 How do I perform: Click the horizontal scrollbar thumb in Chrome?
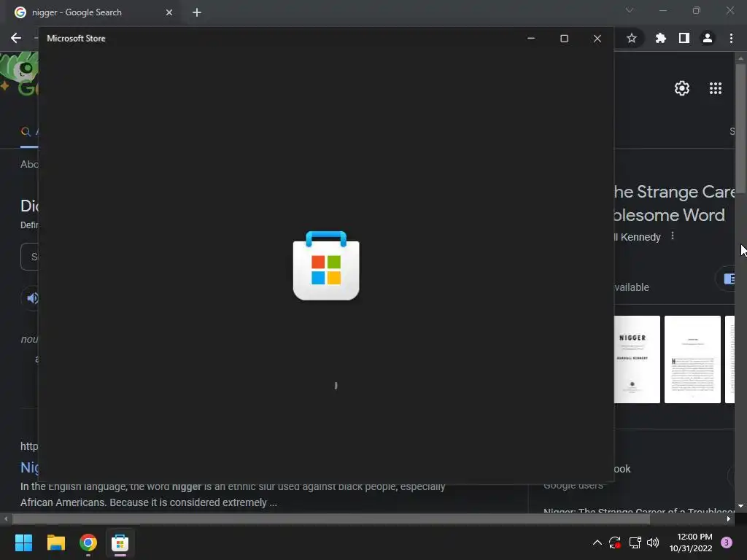(x=331, y=519)
